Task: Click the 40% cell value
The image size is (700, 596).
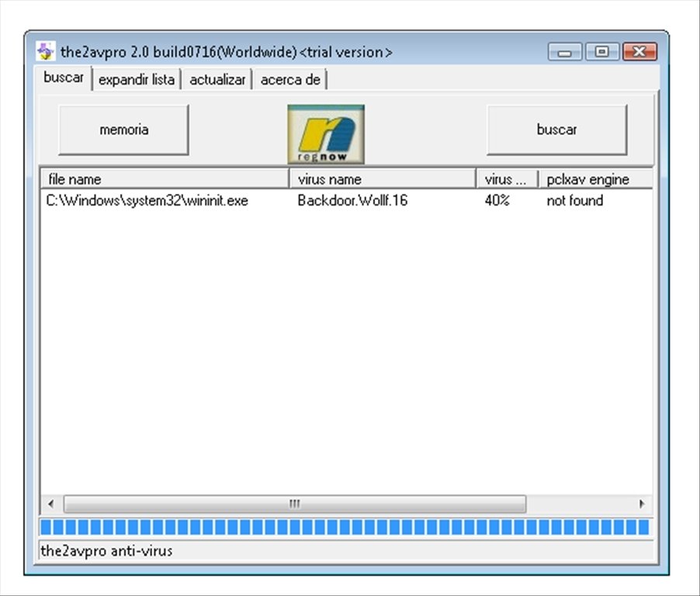Action: pos(497,200)
